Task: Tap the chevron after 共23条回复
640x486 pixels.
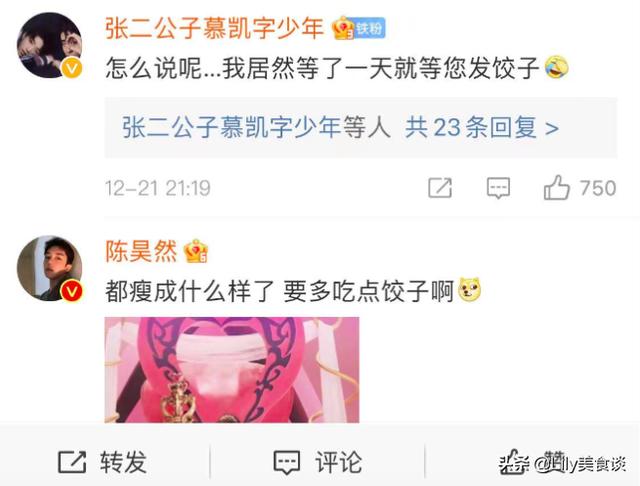Action: [x=552, y=128]
